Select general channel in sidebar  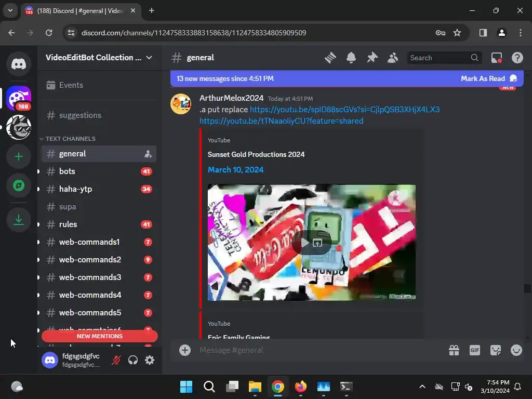click(98, 154)
